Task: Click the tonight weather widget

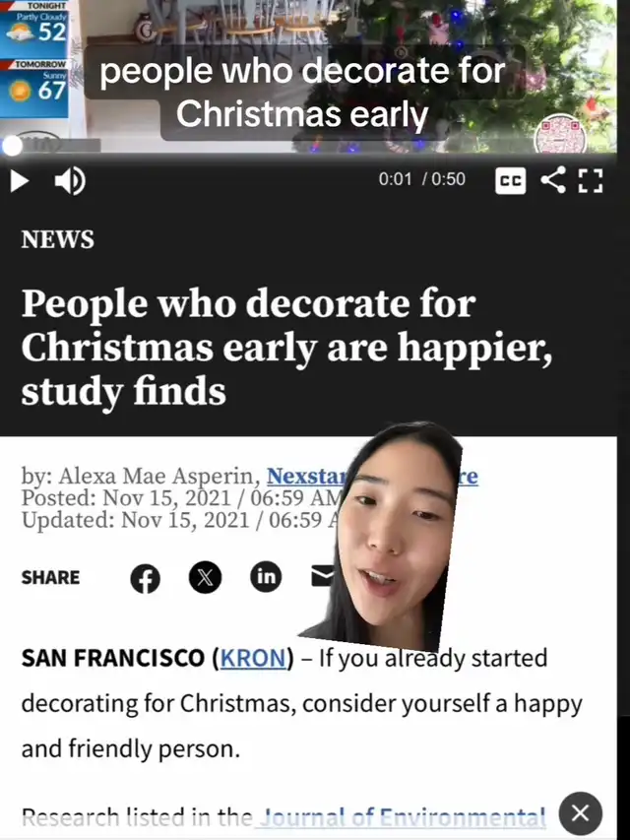Action: click(33, 26)
